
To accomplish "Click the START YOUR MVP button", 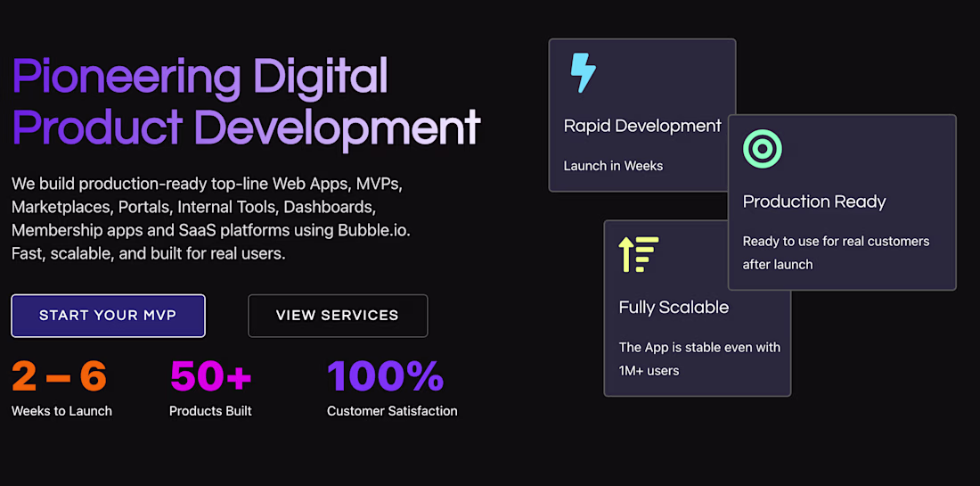I will (x=108, y=316).
